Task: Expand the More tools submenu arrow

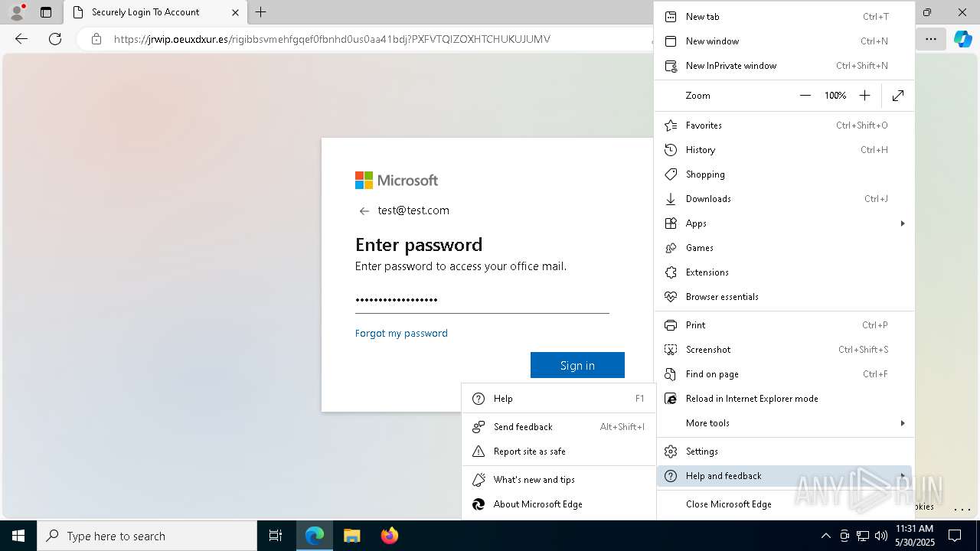Action: [x=903, y=423]
